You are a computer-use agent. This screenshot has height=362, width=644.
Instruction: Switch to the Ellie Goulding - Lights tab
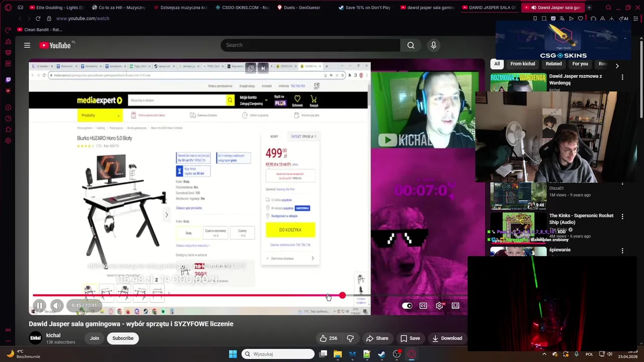point(56,8)
